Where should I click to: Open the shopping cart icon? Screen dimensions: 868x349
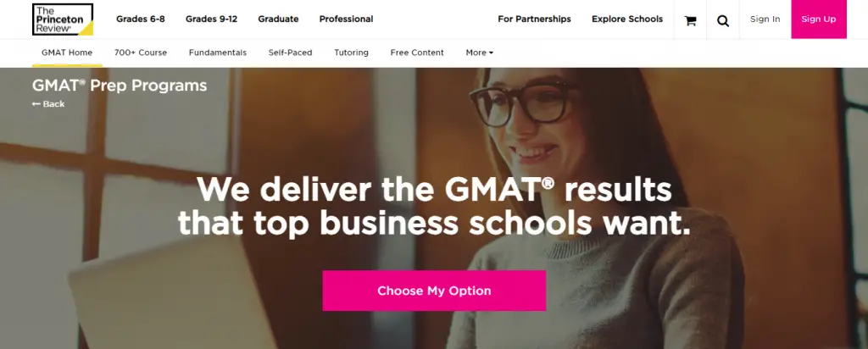(x=690, y=20)
